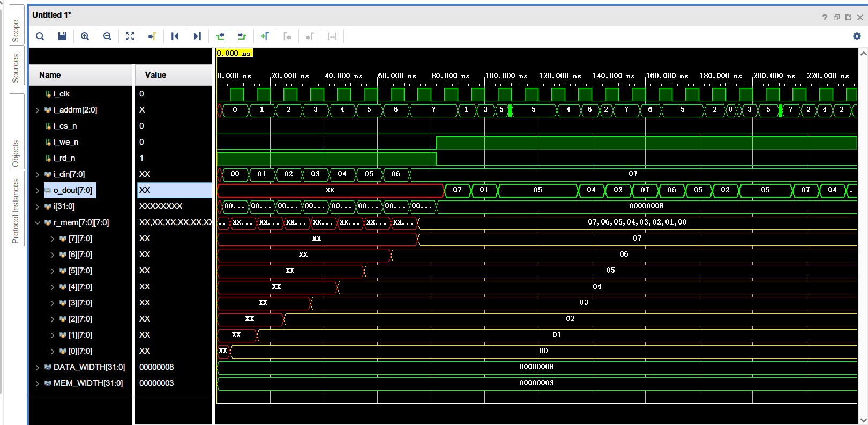Viewport: 868px width, 425px height.
Task: Open the Protocol Instances side tab
Action: point(16,211)
